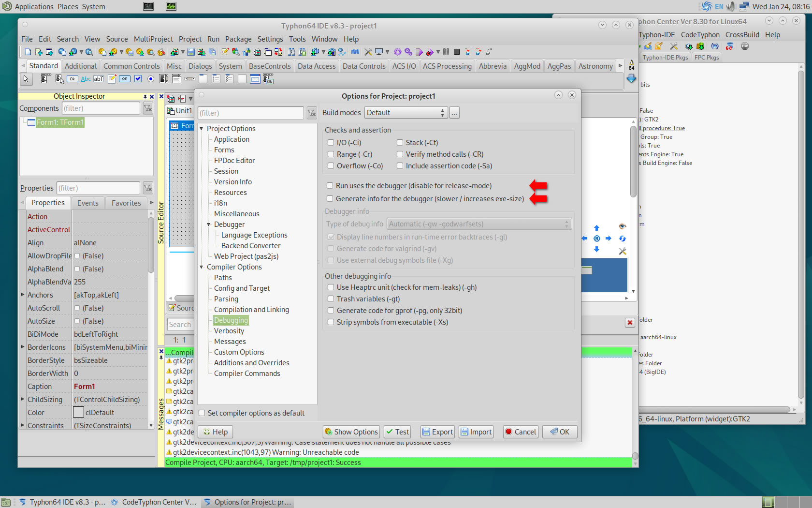Image resolution: width=812 pixels, height=508 pixels.
Task: Collapse the Debugger tree node
Action: [x=209, y=224]
